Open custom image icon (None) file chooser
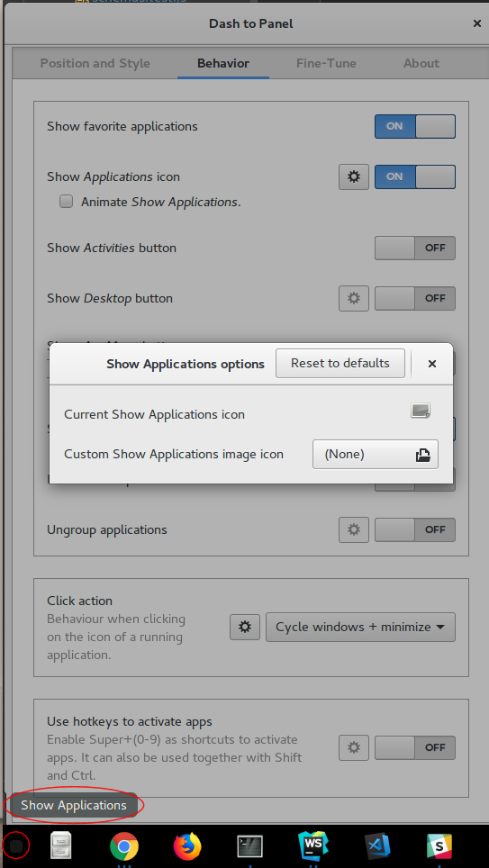 coord(376,455)
